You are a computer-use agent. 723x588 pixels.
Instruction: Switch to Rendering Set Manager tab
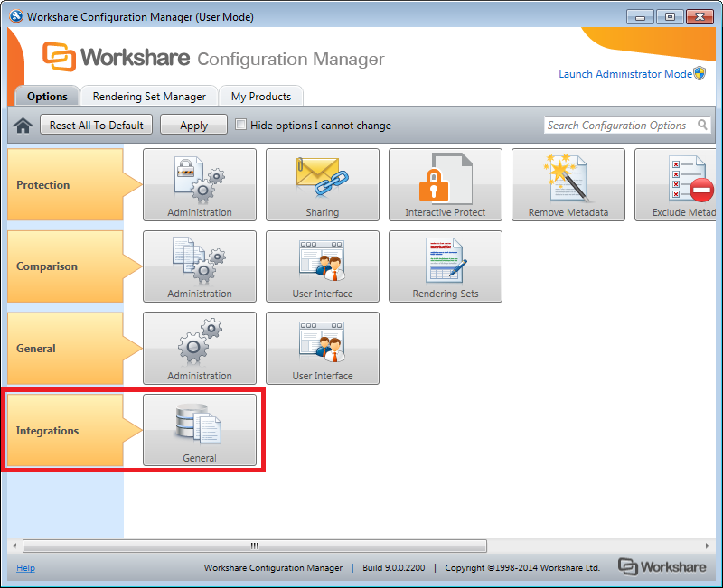[x=149, y=97]
